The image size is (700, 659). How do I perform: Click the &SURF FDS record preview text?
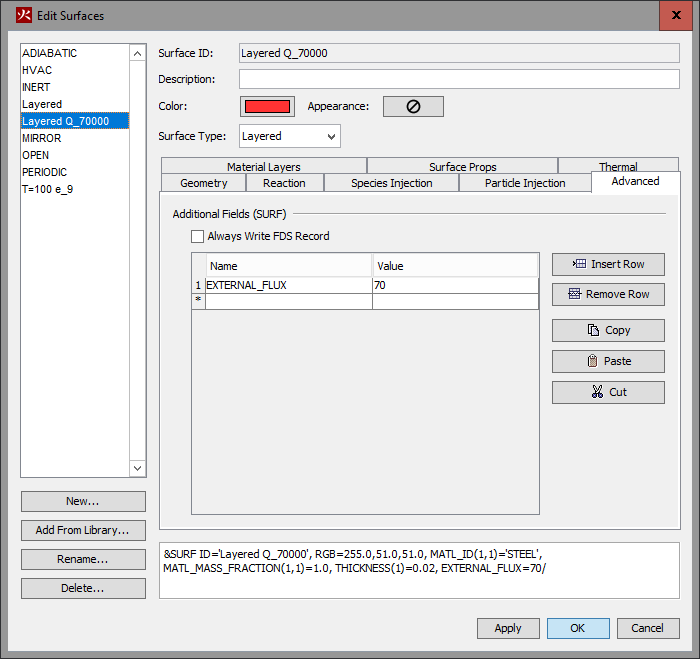[x=354, y=561]
